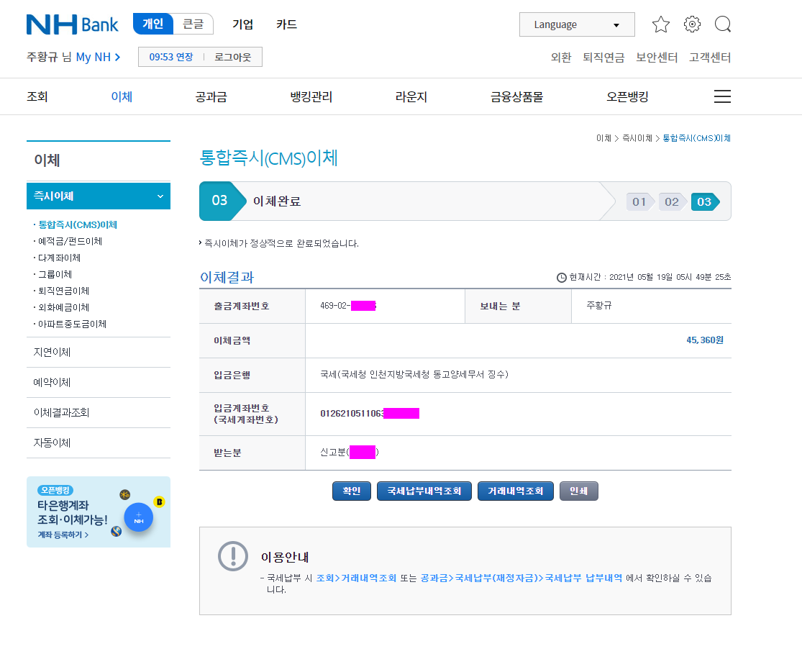Click the NH Bank logo

pyautogui.click(x=73, y=24)
